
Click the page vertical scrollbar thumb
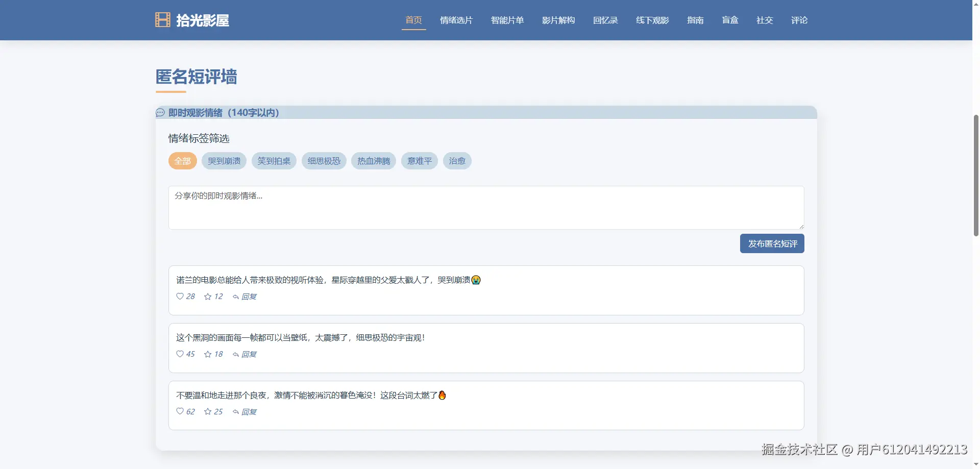(x=976, y=175)
